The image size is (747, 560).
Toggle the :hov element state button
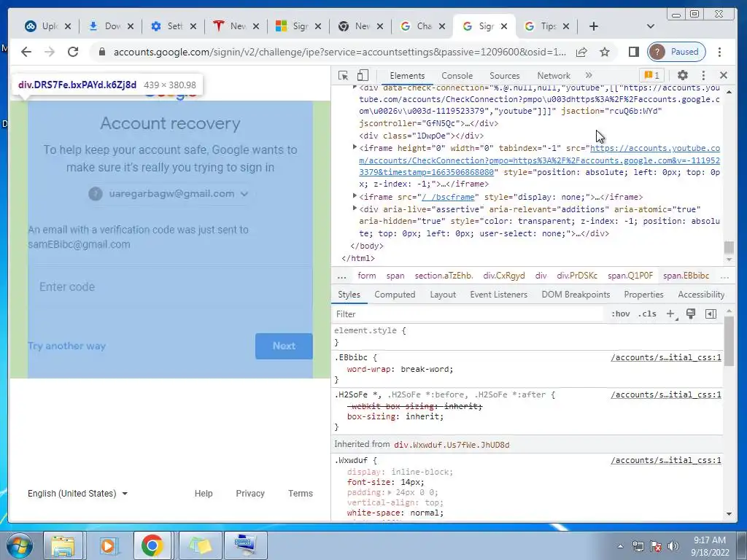[620, 314]
